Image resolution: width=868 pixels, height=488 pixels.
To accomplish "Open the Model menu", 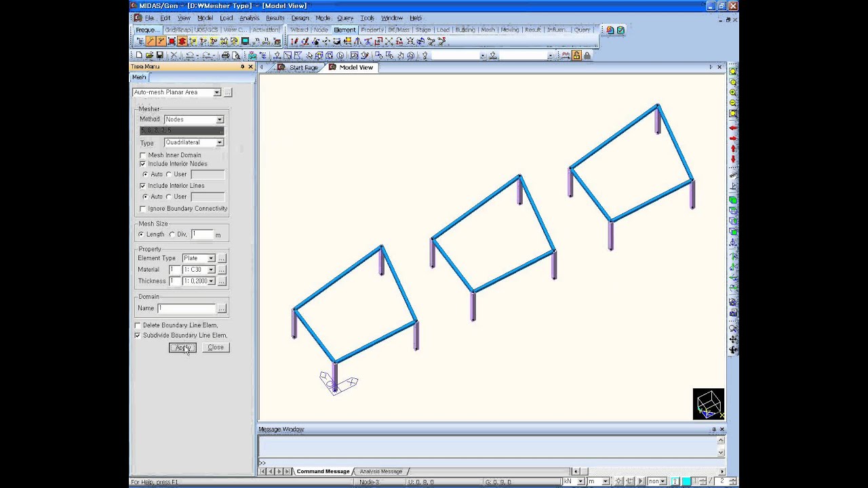I will tap(205, 18).
